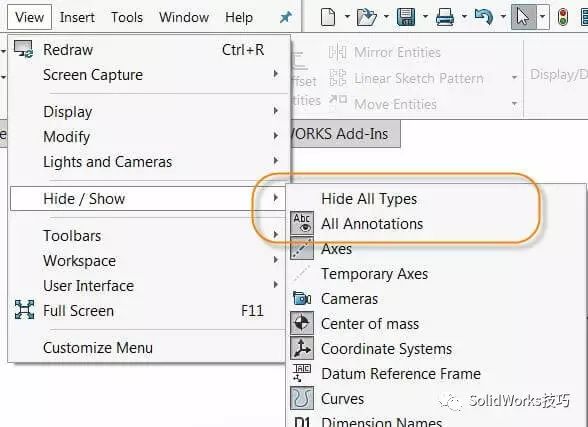The height and width of the screenshot is (427, 588).
Task: Click the Open file folder icon
Action: [366, 17]
